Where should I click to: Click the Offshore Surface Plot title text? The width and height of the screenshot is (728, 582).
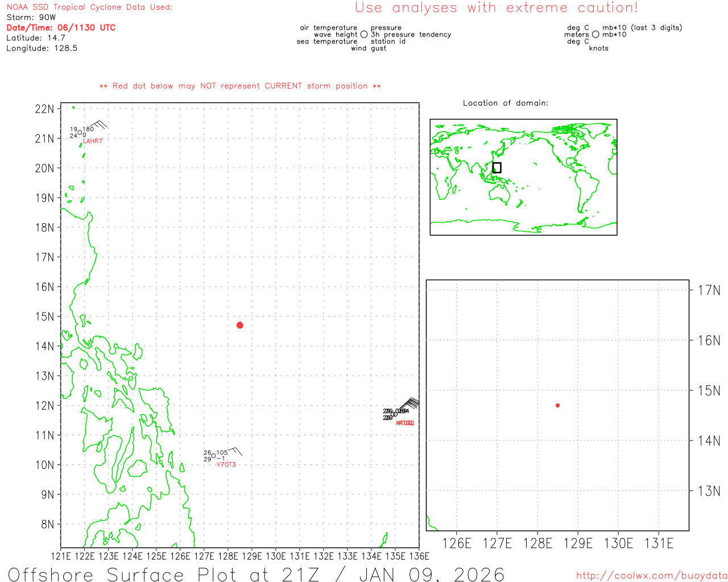(256, 574)
